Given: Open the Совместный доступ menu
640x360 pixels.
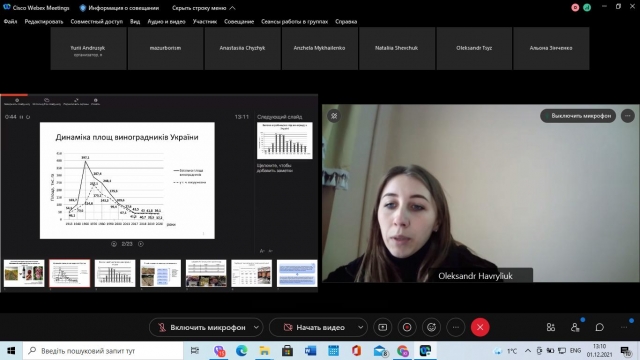Looking at the screenshot, I should coord(96,22).
